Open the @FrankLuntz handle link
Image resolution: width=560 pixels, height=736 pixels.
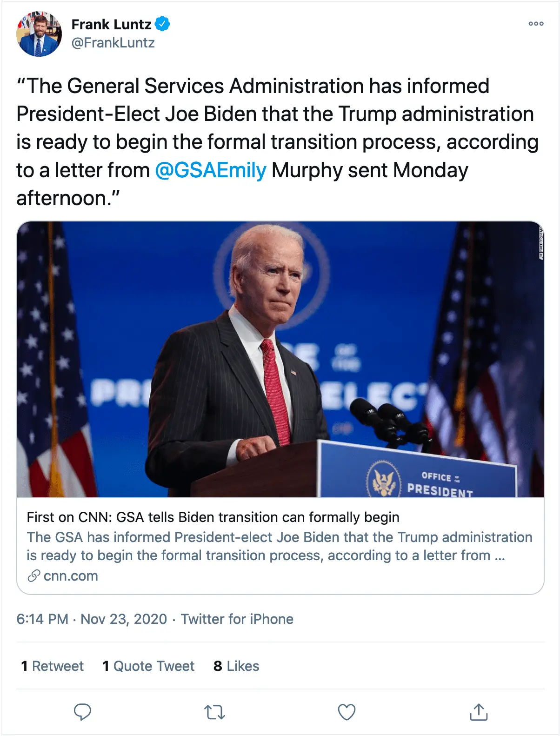pyautogui.click(x=113, y=43)
